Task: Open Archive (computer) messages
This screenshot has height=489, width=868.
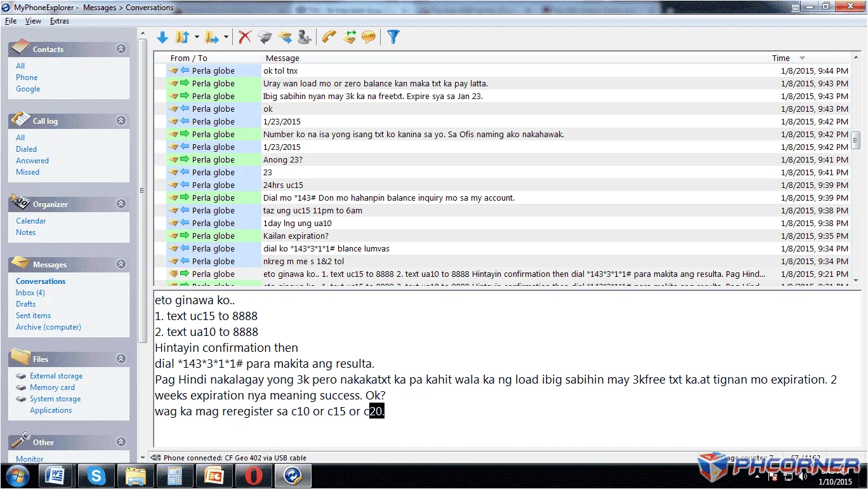Action: point(48,327)
